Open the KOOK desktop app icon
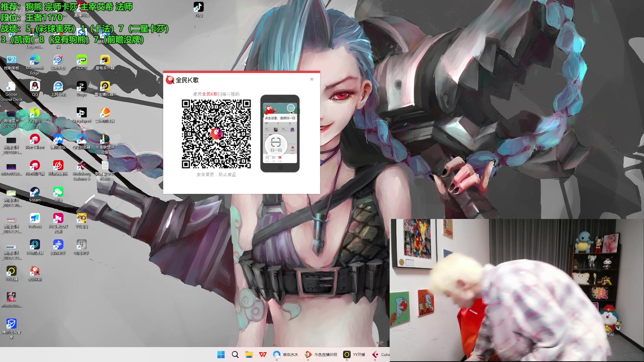This screenshot has width=644, height=362. 82,63
